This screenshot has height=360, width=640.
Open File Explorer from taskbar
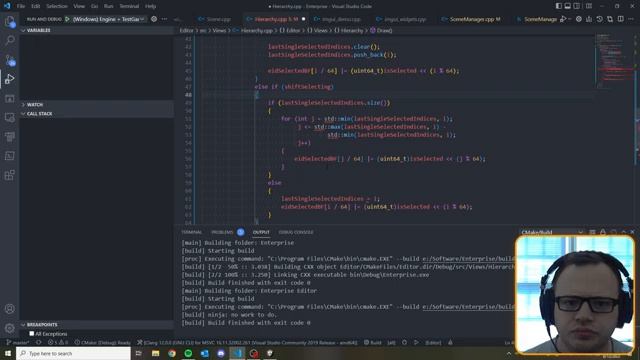(x=156, y=353)
